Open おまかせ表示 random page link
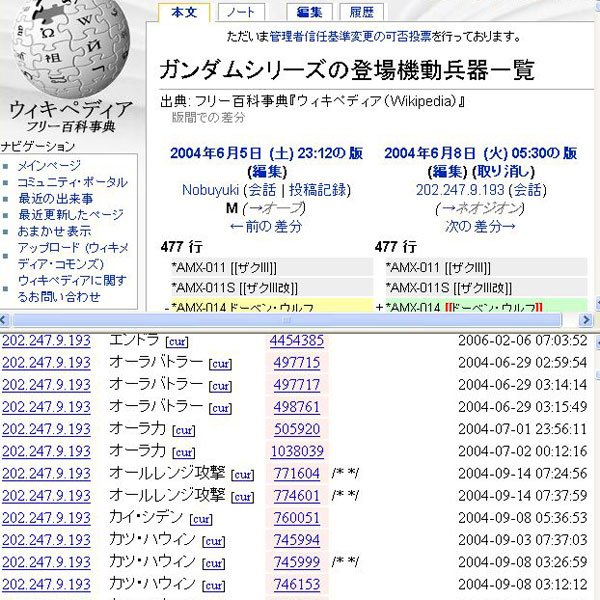Image resolution: width=600 pixels, height=600 pixels. coord(54,231)
